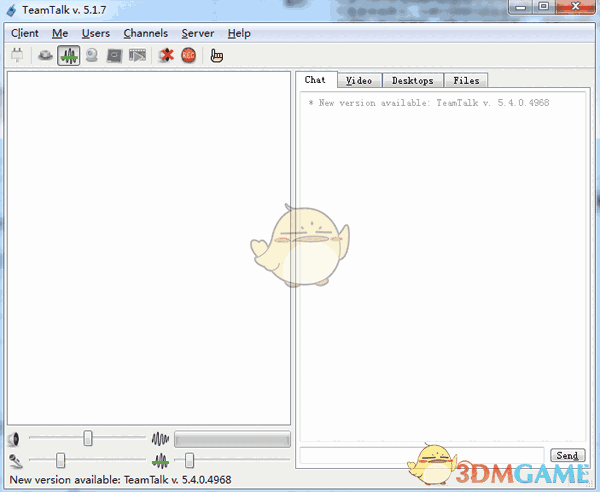Click the empty channel tree panel
The height and width of the screenshot is (492, 600).
[x=149, y=248]
